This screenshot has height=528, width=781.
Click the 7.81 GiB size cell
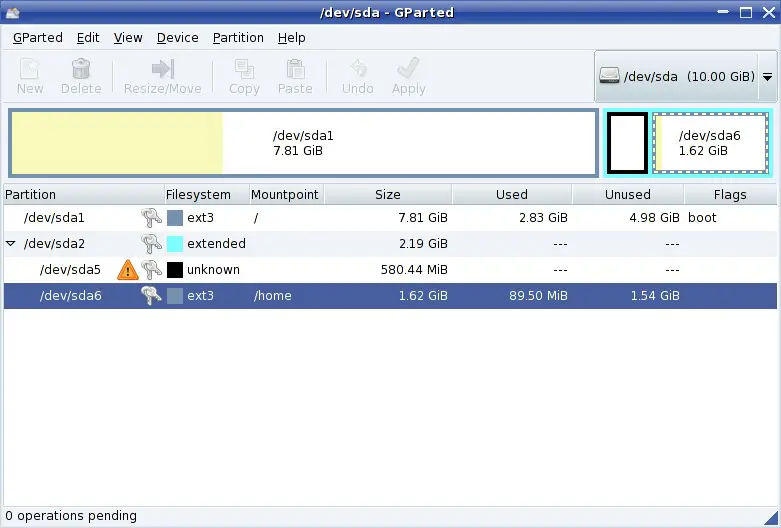tap(423, 218)
